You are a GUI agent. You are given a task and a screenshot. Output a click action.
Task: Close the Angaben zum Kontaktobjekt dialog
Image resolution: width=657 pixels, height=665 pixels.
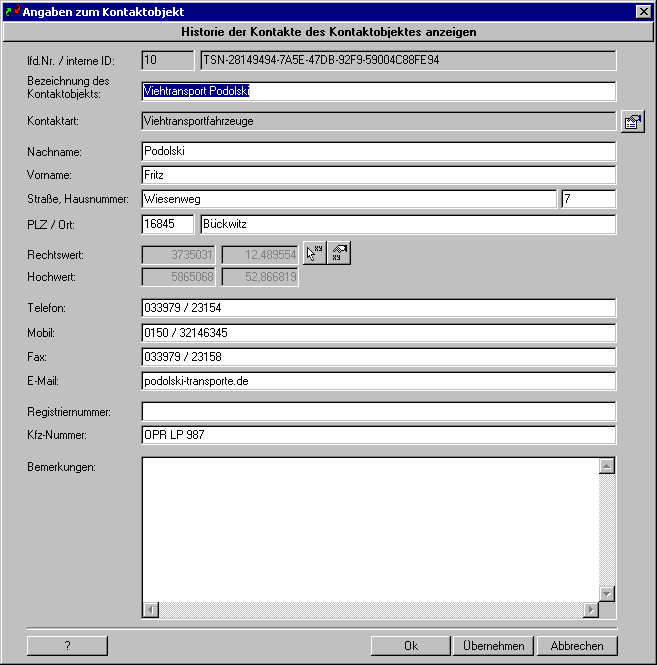[x=643, y=11]
